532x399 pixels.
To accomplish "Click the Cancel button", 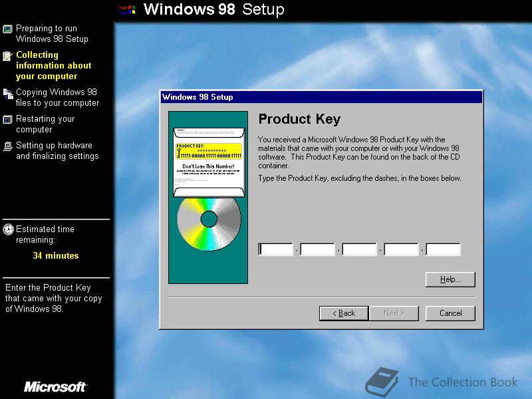I will (x=450, y=313).
